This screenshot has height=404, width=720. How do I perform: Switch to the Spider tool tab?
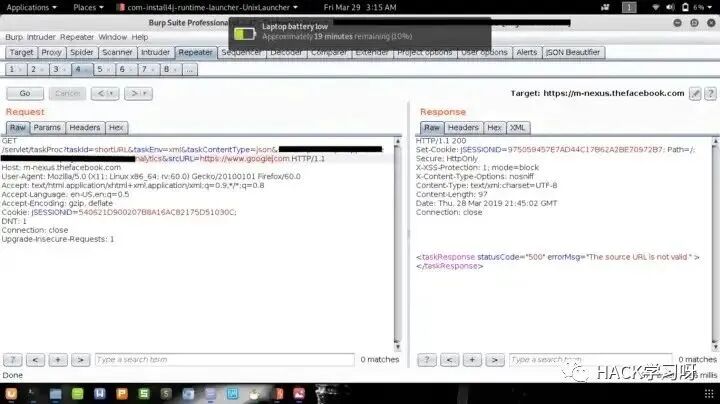[x=81, y=52]
